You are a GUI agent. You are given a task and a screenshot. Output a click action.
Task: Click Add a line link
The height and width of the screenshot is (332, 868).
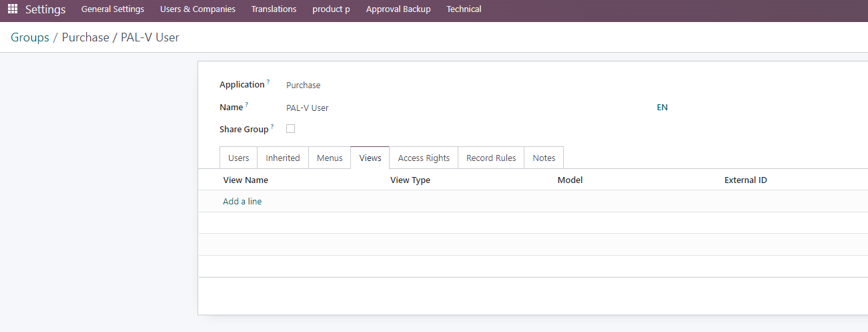(x=242, y=201)
